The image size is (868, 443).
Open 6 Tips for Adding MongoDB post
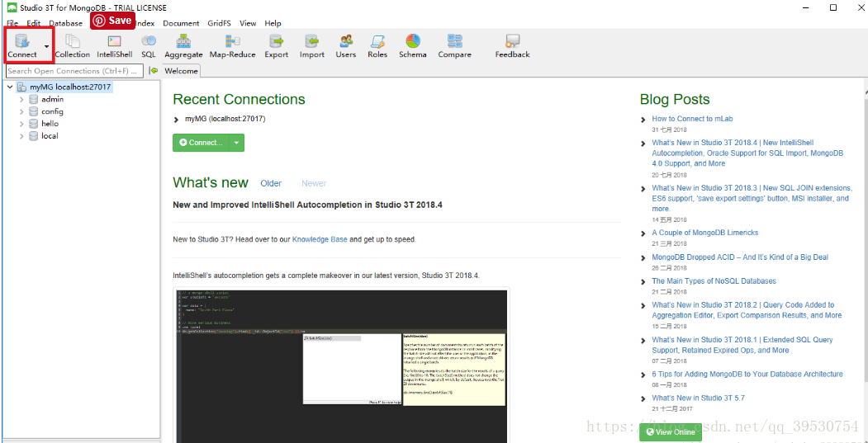(x=747, y=375)
